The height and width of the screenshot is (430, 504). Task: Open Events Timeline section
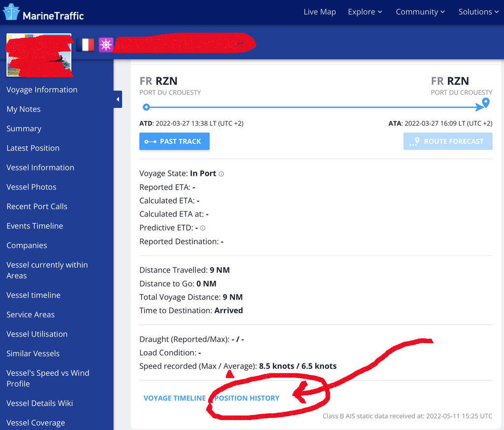(35, 226)
